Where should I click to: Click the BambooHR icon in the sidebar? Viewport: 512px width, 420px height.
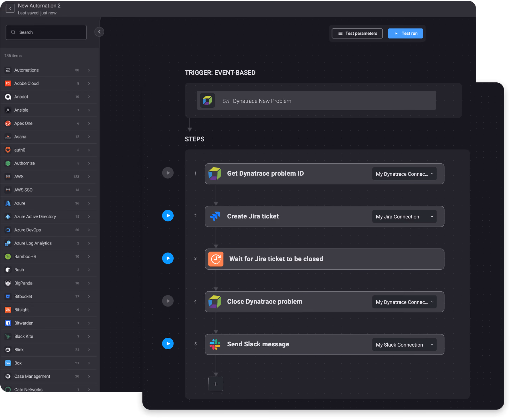[x=8, y=256]
